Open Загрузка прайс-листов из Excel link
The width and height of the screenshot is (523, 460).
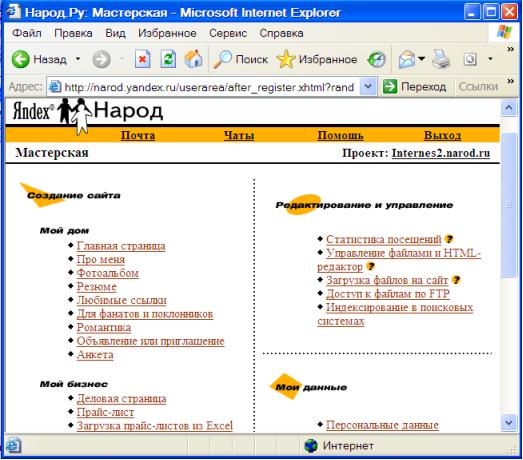155,426
